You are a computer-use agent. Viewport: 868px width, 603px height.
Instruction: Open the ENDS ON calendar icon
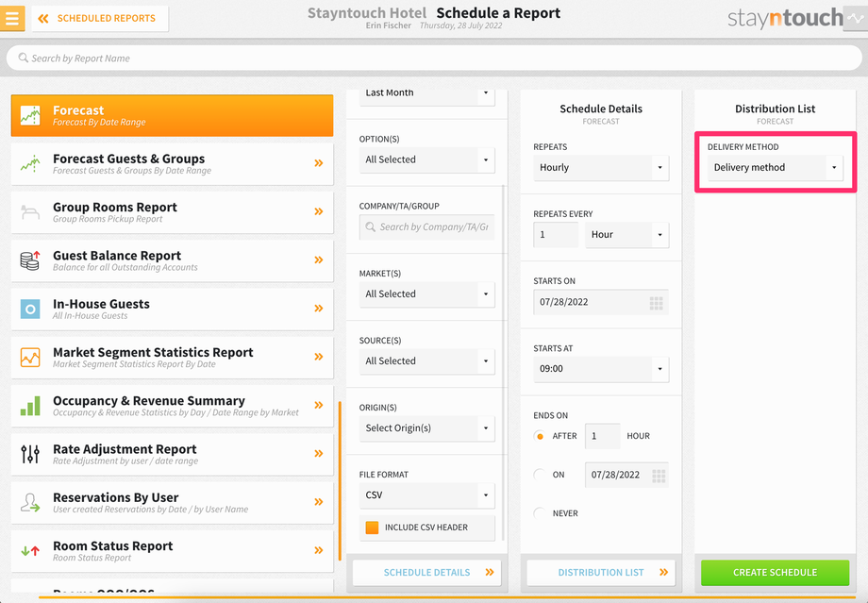[659, 476]
